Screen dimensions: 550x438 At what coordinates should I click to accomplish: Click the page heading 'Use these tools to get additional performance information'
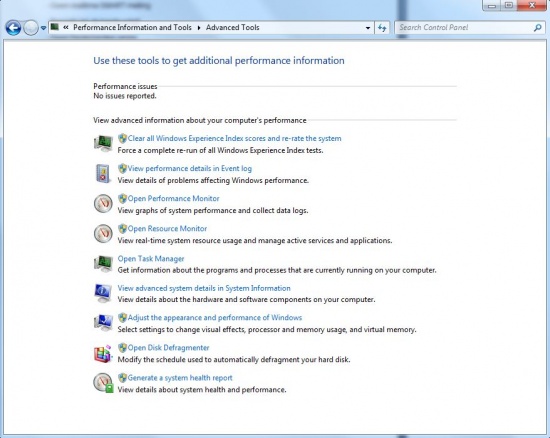(x=219, y=61)
